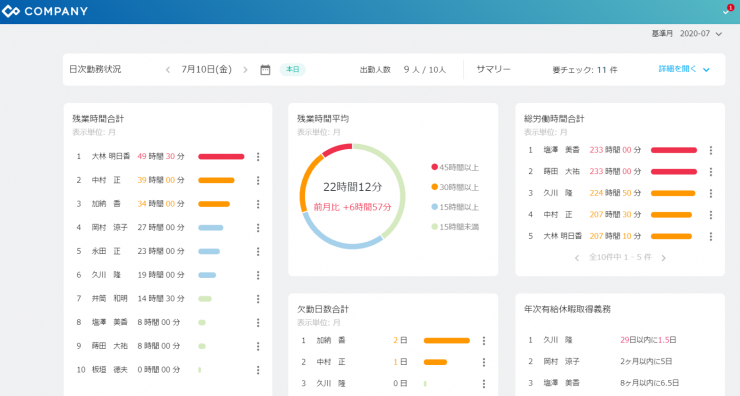Viewport: 740px width, 396px height.
Task: Click the red bar for 大林 明日香 overtime
Action: 221,157
